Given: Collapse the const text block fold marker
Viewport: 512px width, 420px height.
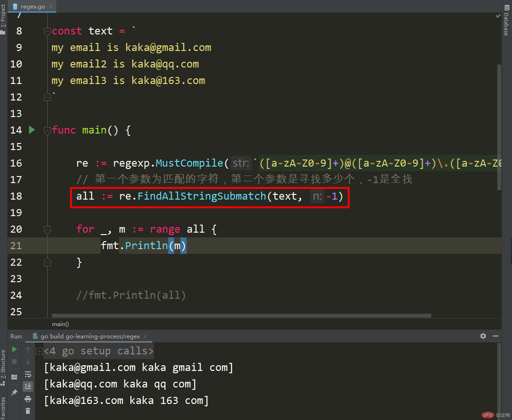Looking at the screenshot, I should (47, 31).
